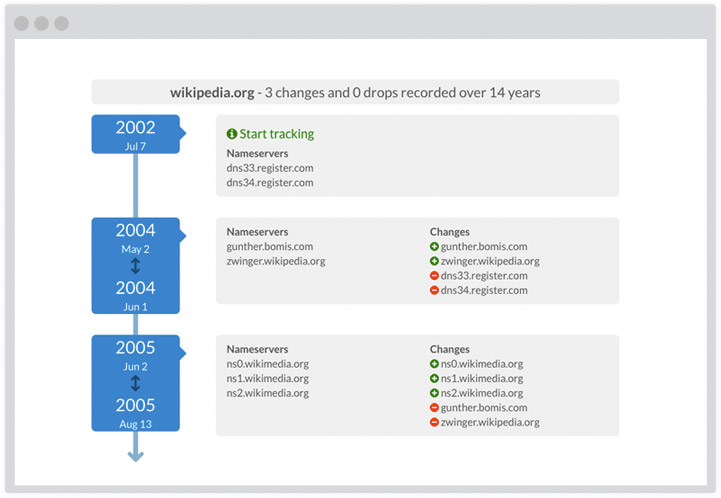Click the second gray window control dot

[x=41, y=23]
